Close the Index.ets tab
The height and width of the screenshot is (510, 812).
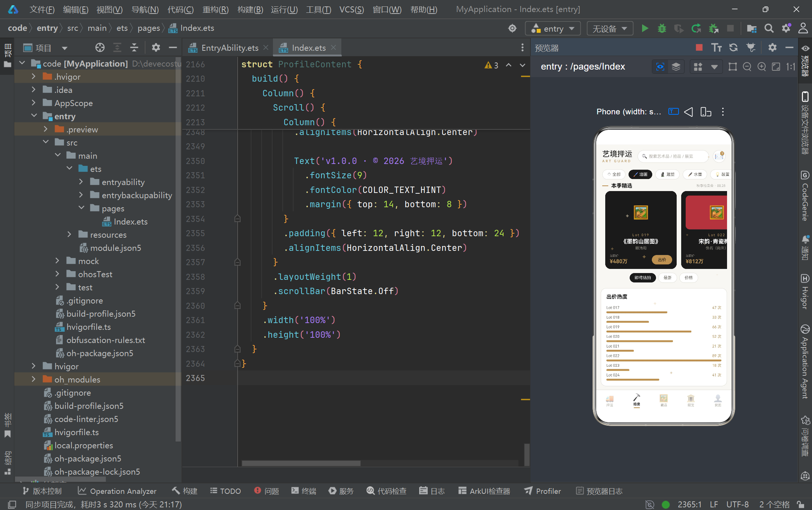coord(333,48)
